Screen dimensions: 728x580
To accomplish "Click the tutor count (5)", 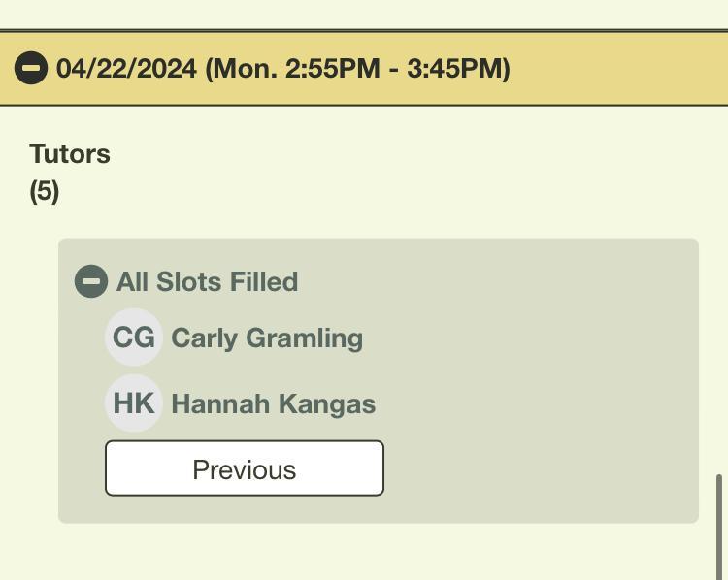I will coord(45,191).
